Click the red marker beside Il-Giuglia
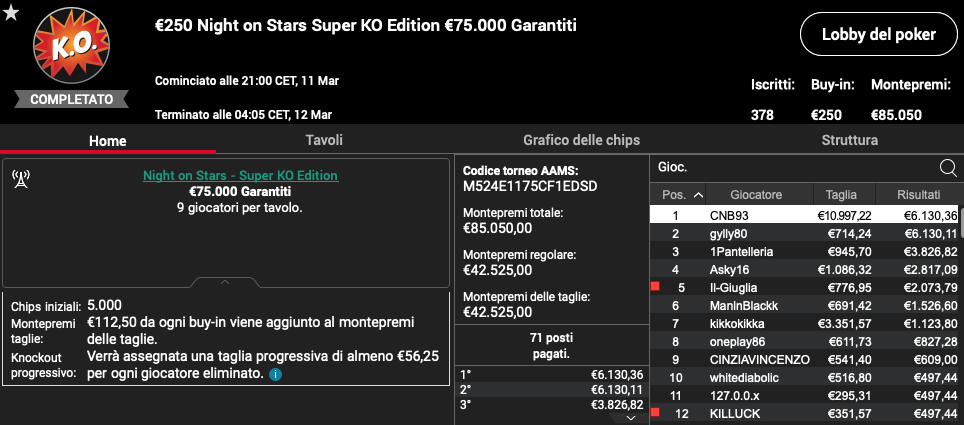964x425 pixels. click(x=656, y=287)
